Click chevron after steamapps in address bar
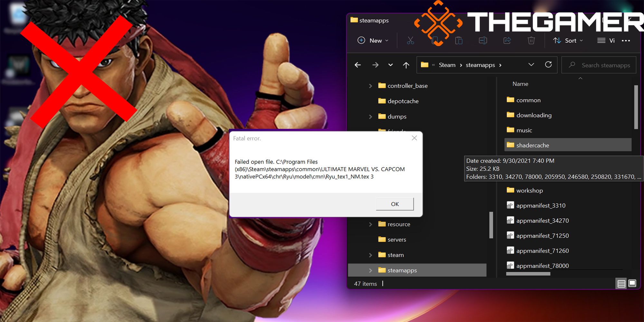Viewport: 644px width, 322px height. pos(500,65)
